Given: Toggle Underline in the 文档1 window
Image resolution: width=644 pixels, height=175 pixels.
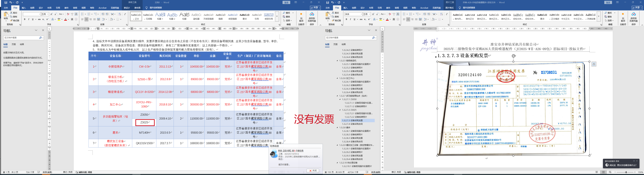Looking at the screenshot, I should click(x=33, y=19).
